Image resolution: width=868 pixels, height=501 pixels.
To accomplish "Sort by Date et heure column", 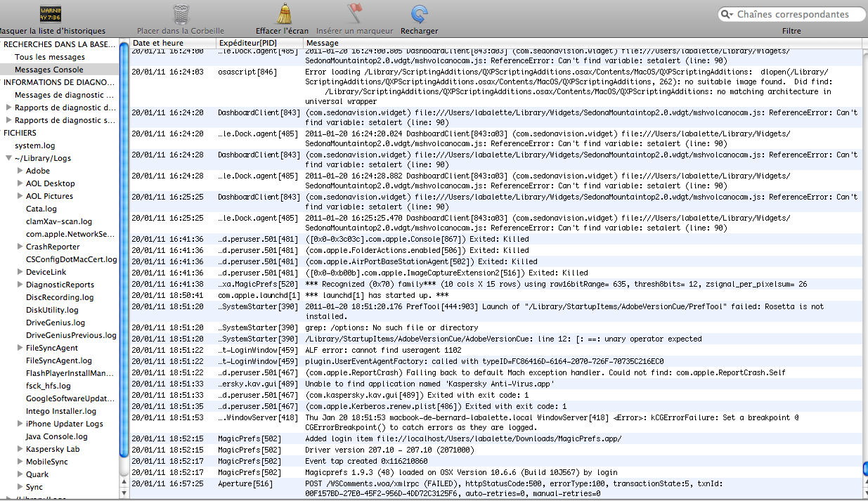I will [x=172, y=43].
